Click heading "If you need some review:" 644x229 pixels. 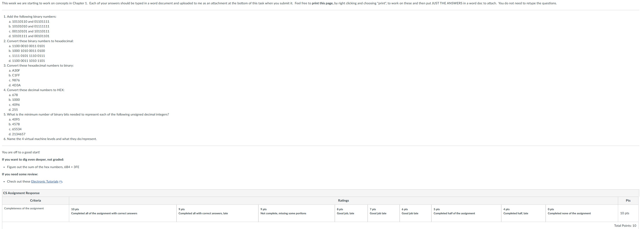pos(20,174)
